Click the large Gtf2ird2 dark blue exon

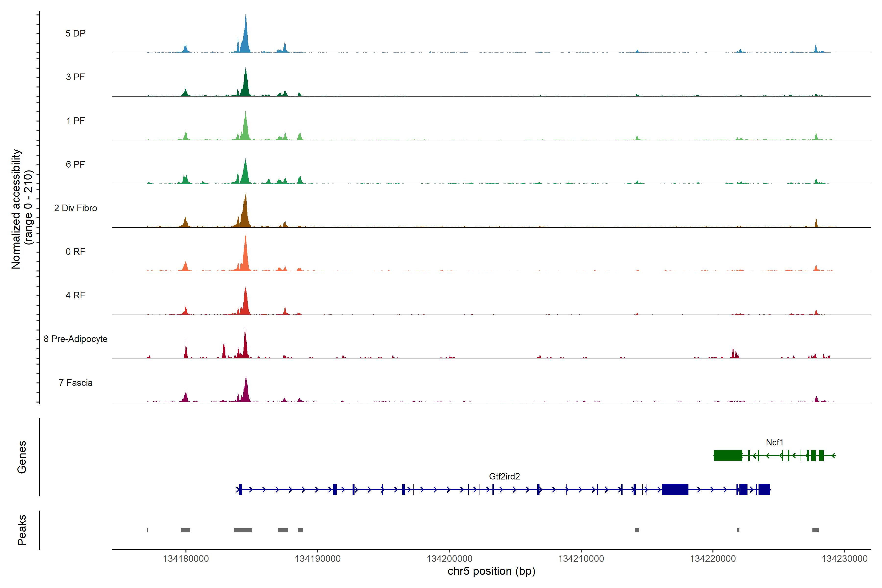(x=675, y=489)
